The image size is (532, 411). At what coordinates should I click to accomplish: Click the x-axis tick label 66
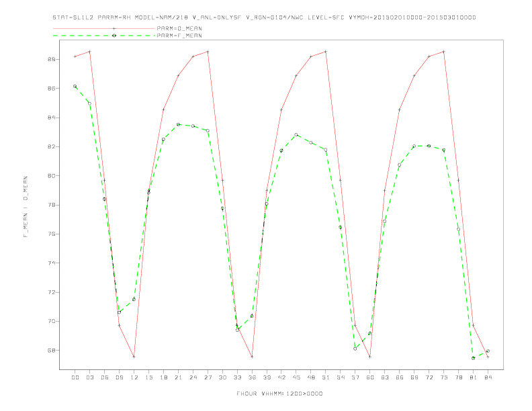click(x=400, y=377)
